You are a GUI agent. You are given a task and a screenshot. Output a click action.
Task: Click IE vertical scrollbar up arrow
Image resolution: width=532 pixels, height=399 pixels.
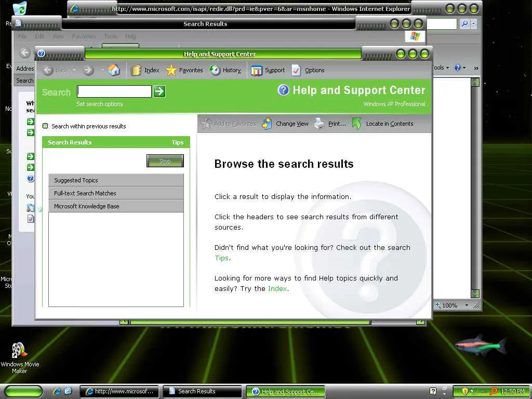475,82
